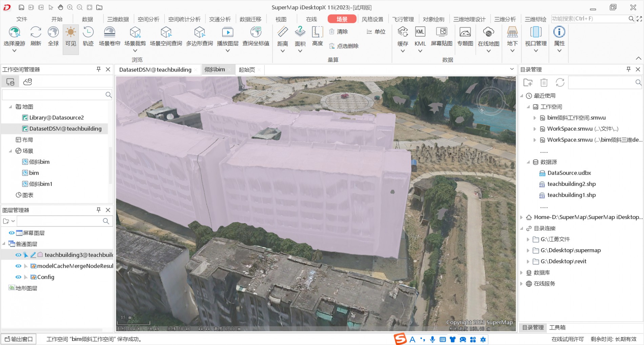The height and width of the screenshot is (345, 644).
Task: Click the 在线地图 online map icon
Action: tap(488, 32)
